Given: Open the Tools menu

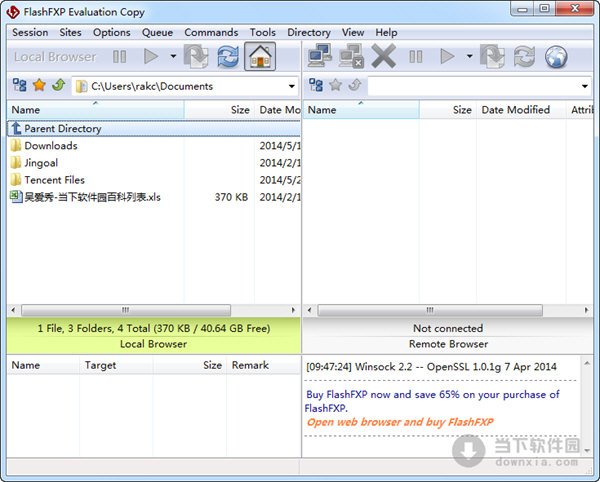Looking at the screenshot, I should pos(262,33).
